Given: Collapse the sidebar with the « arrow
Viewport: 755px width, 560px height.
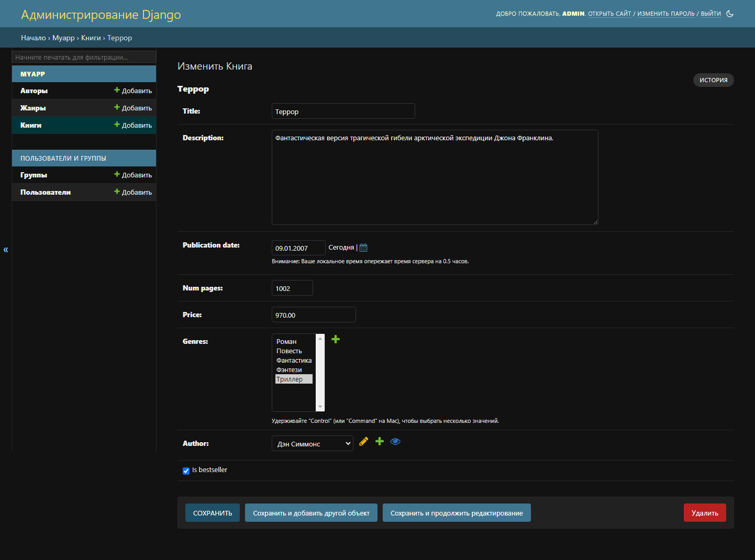Looking at the screenshot, I should [6, 250].
